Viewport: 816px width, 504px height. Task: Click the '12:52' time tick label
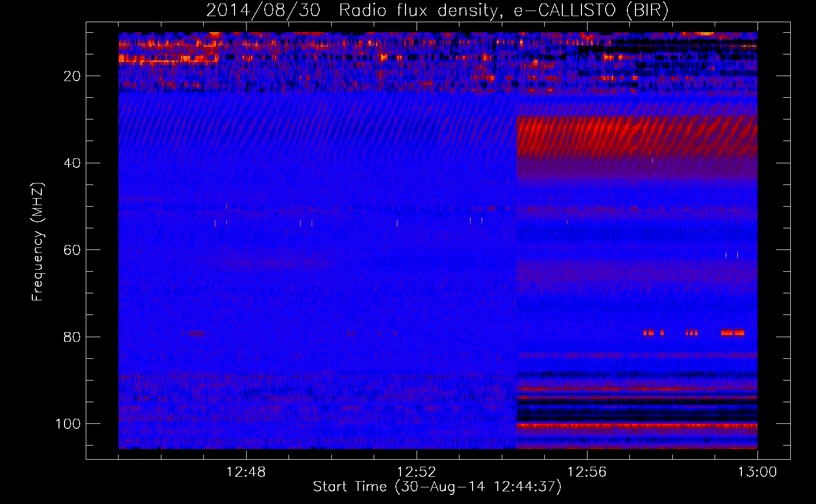tap(417, 472)
